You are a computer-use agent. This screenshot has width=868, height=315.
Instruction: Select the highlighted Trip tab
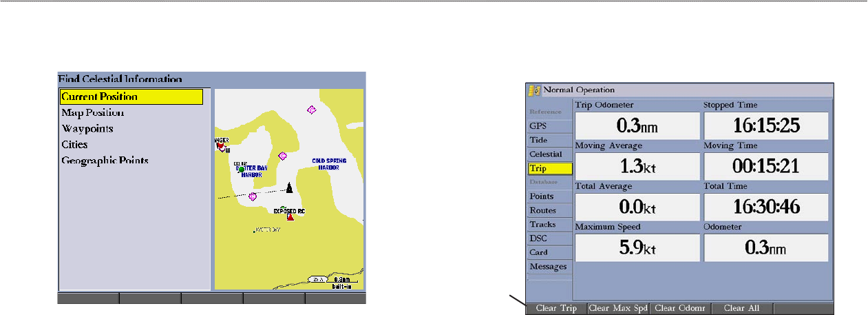[x=550, y=168]
